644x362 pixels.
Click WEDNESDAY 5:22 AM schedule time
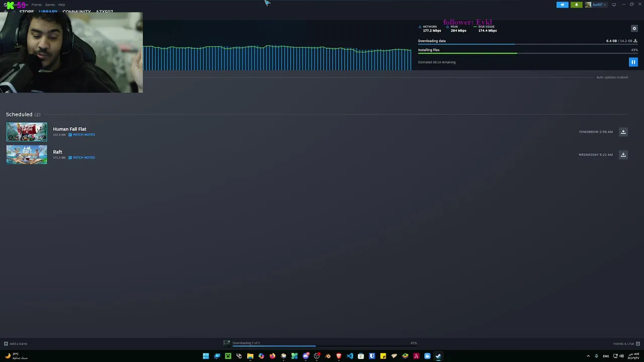coord(596,155)
